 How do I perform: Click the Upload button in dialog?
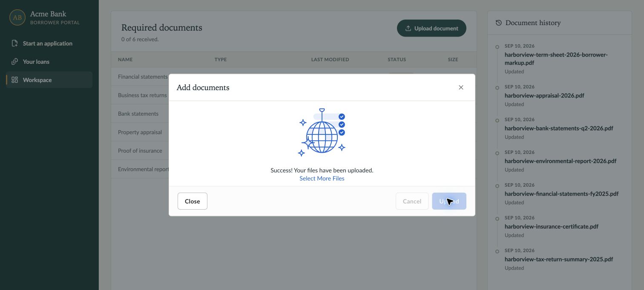click(x=449, y=201)
